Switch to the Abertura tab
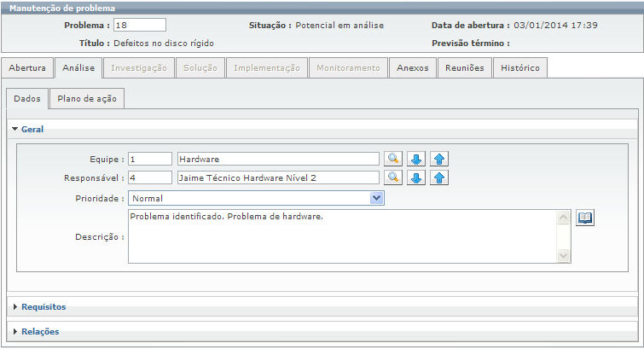 click(27, 67)
